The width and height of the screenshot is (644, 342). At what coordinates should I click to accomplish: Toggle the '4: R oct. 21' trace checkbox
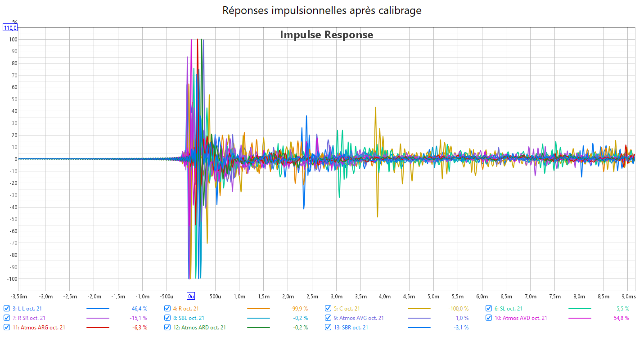click(x=167, y=309)
